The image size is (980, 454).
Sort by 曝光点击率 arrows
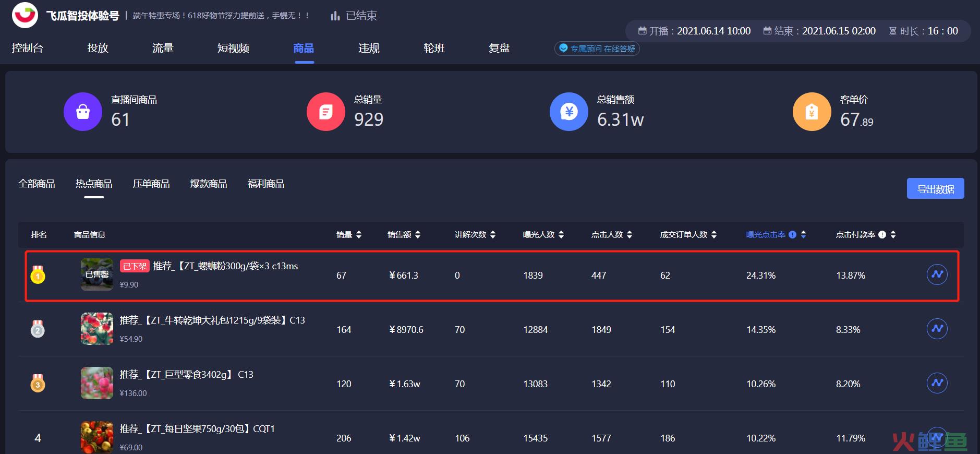pyautogui.click(x=803, y=235)
